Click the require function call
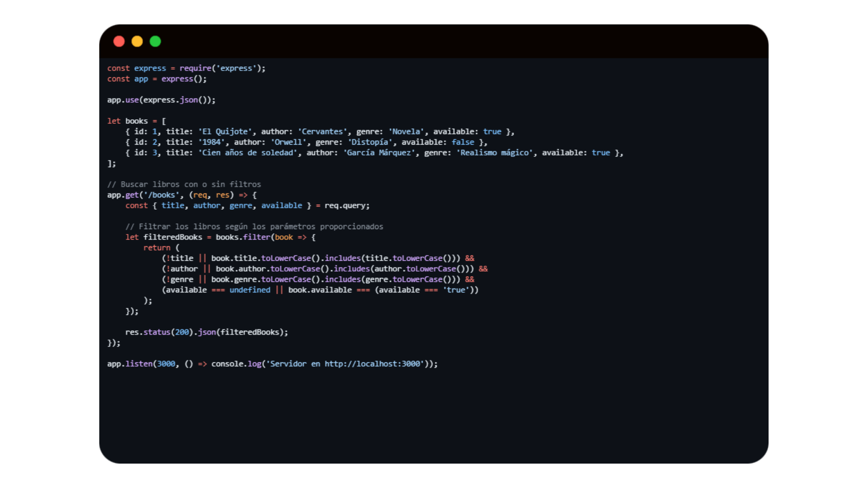This screenshot has width=868, height=488. [x=195, y=68]
